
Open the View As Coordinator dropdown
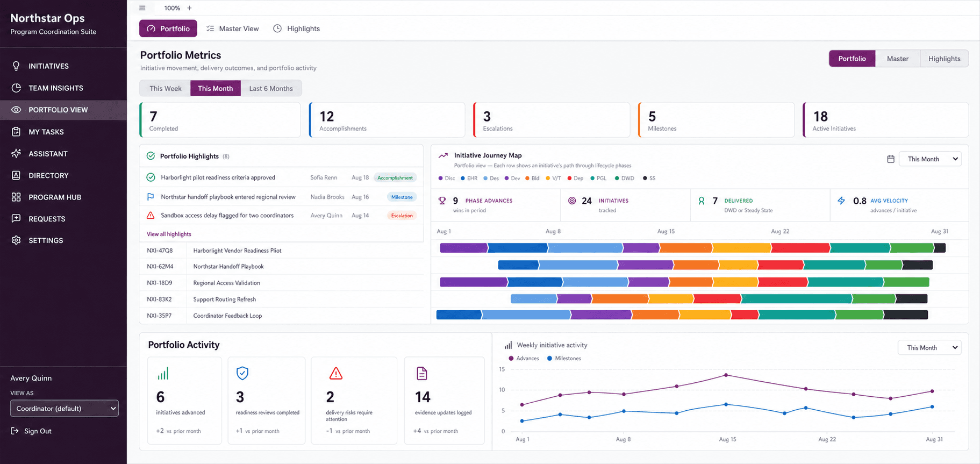coord(65,409)
